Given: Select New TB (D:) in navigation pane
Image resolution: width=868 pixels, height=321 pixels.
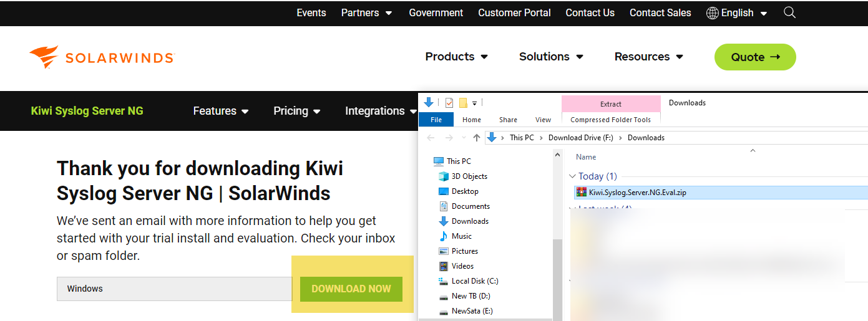Looking at the screenshot, I should pyautogui.click(x=471, y=296).
